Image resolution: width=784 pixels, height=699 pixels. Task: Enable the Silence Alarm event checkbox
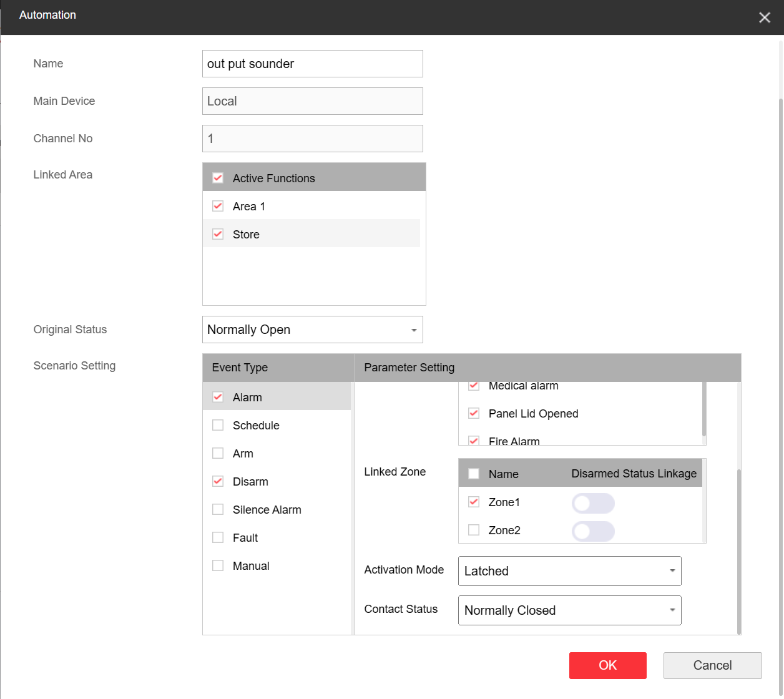pos(218,509)
